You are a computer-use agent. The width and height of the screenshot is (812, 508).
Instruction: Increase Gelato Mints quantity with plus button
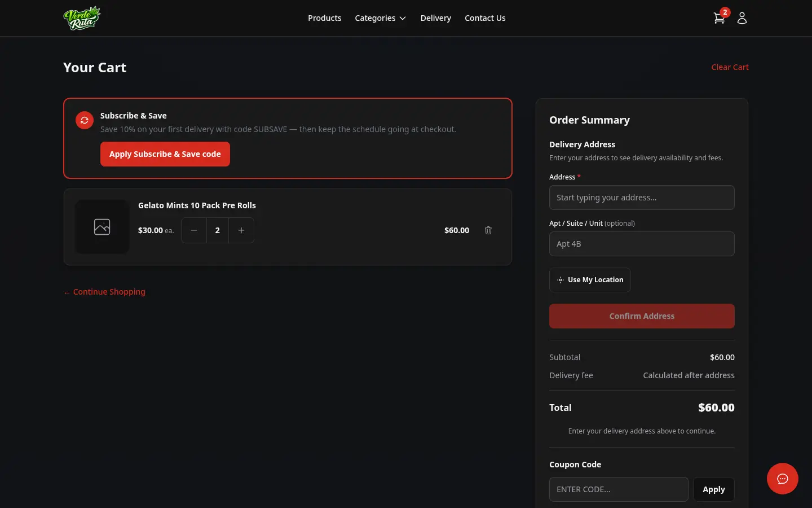click(241, 230)
